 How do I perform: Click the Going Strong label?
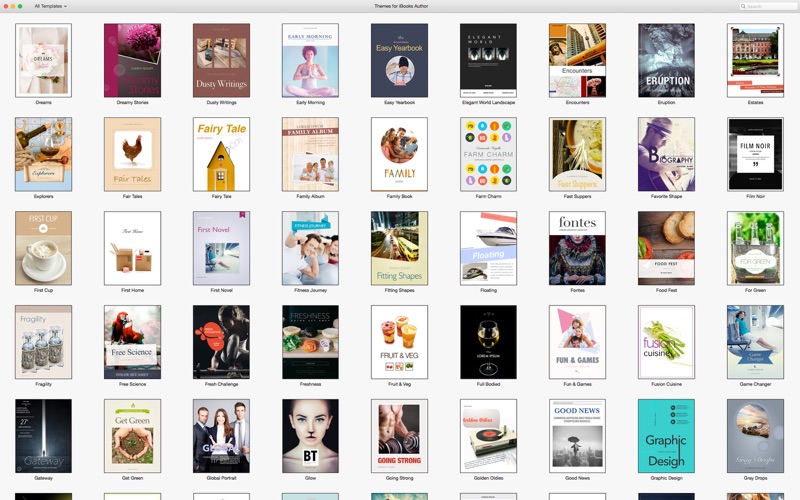[399, 478]
